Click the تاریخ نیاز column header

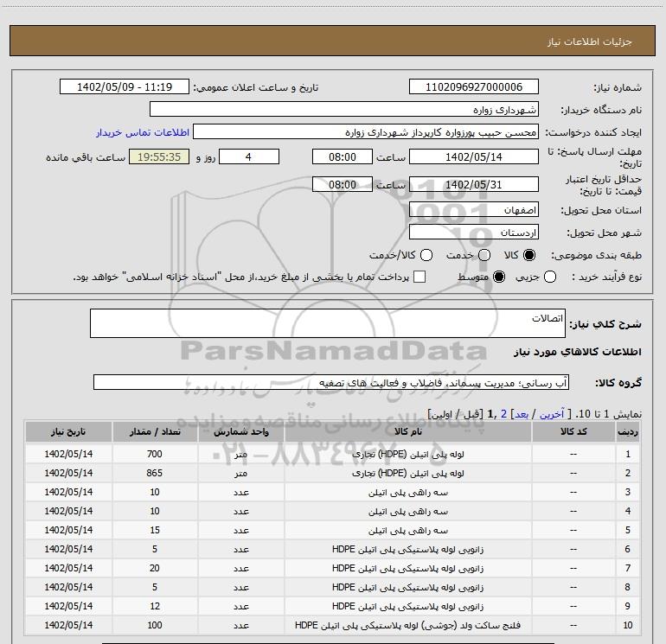click(x=68, y=431)
